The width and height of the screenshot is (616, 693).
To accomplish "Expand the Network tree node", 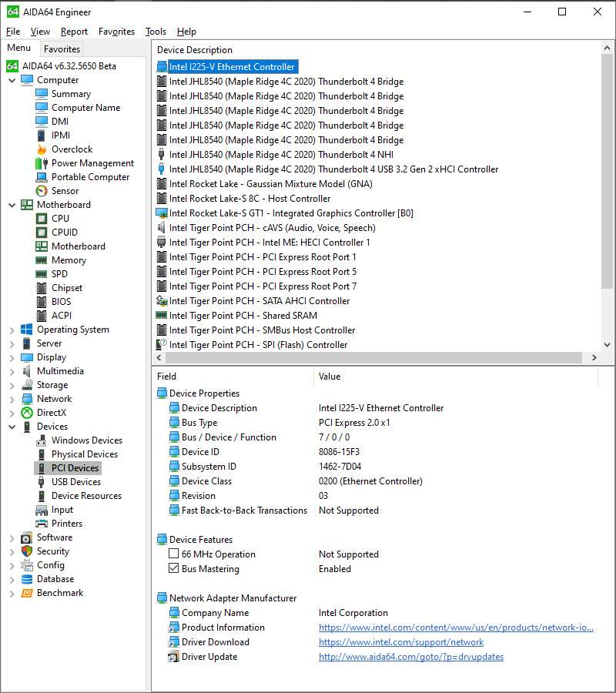I will (12, 399).
